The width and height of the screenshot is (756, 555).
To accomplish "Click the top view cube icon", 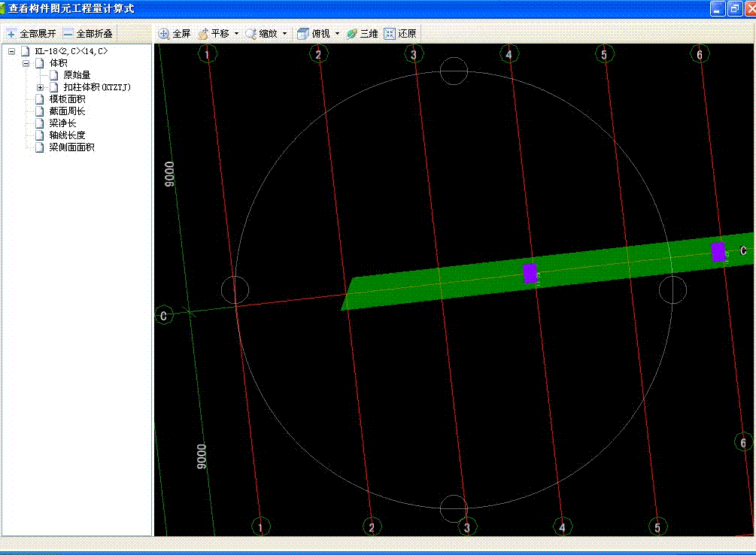I will (303, 34).
